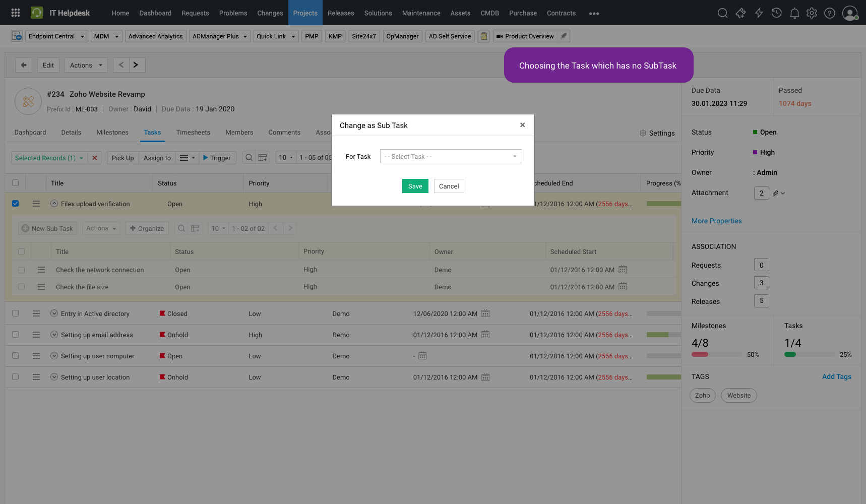The image size is (866, 504).
Task: Open the apps grid launcher icon
Action: click(16, 13)
